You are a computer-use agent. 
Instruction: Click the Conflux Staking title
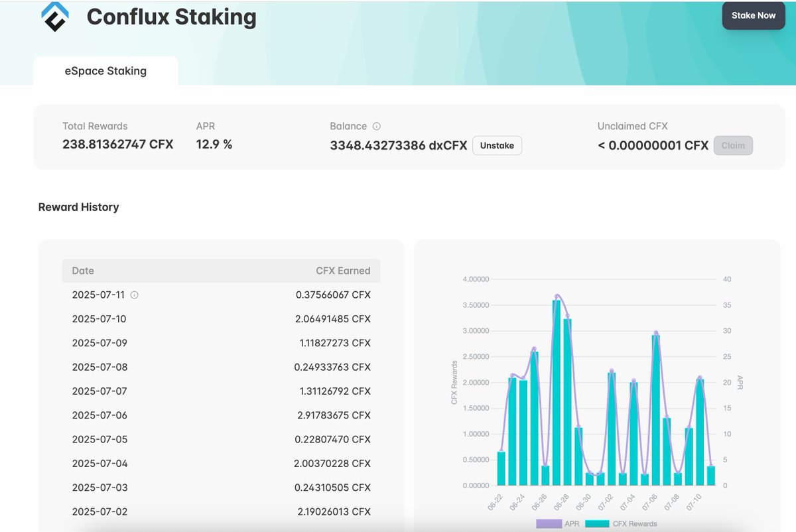(x=171, y=17)
